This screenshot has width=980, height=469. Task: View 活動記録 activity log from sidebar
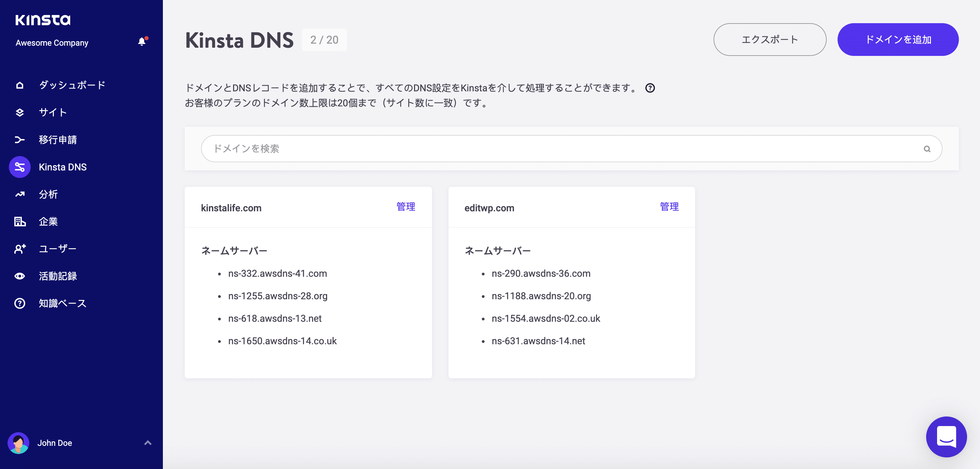coord(19,276)
